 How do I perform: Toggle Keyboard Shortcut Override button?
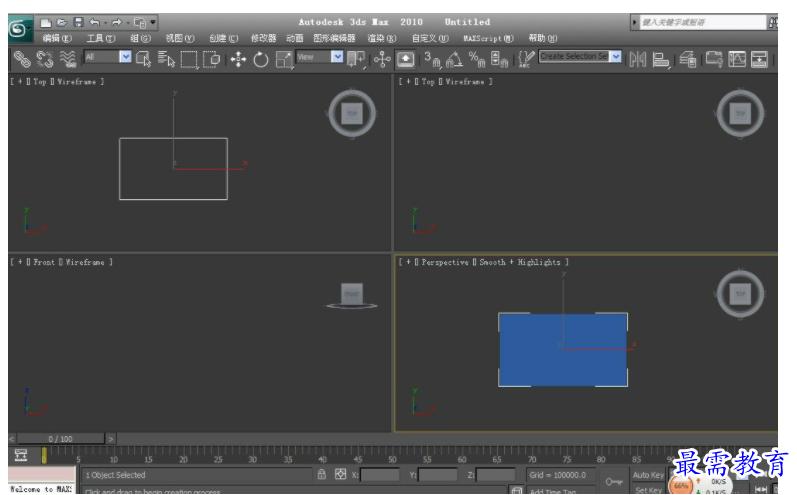point(405,59)
